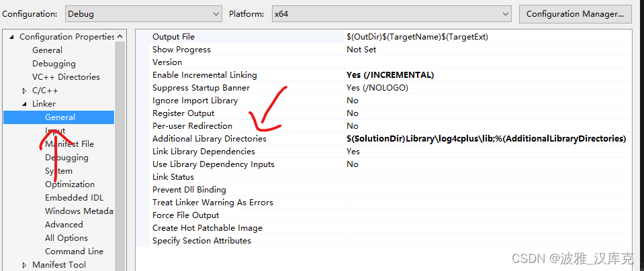Open the Configuration Manager dialog

point(575,14)
